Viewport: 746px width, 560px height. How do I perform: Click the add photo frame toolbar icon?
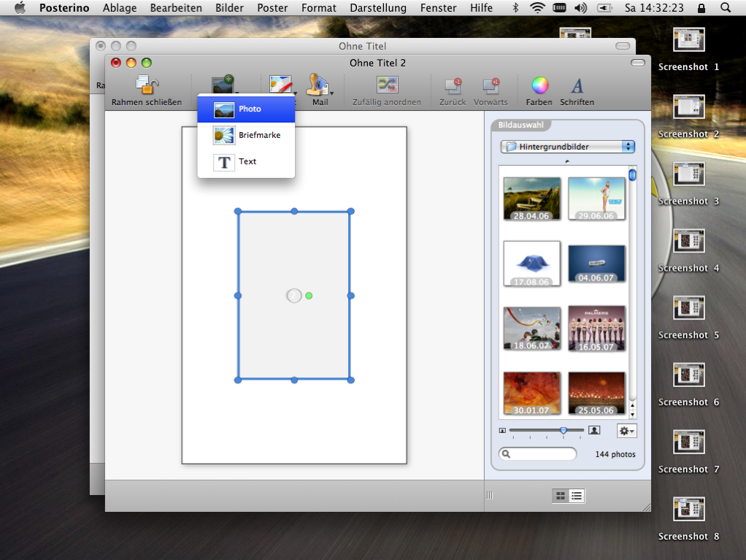[223, 84]
